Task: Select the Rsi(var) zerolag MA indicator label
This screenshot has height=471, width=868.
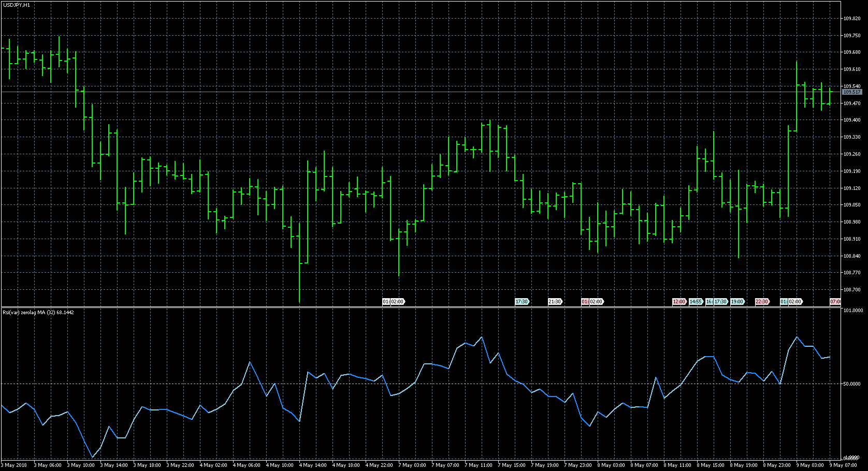Action: 38,313
